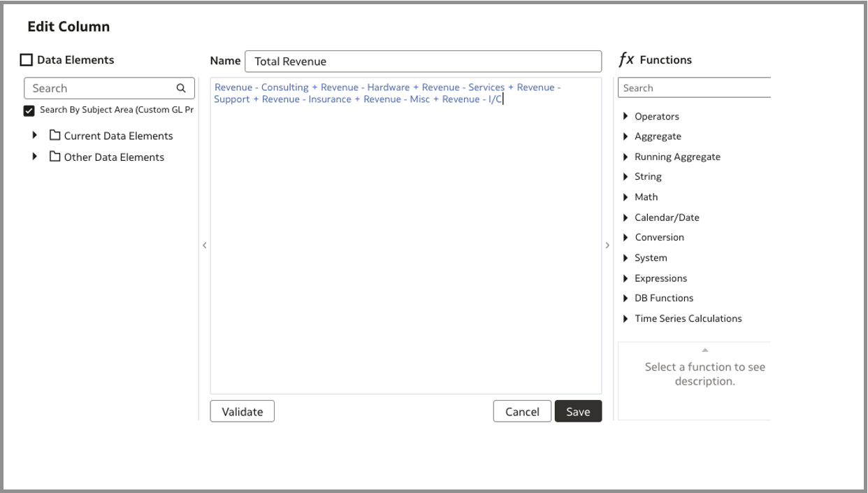The height and width of the screenshot is (493, 868).
Task: Collapse left pane with the left chevron
Action: click(x=204, y=245)
